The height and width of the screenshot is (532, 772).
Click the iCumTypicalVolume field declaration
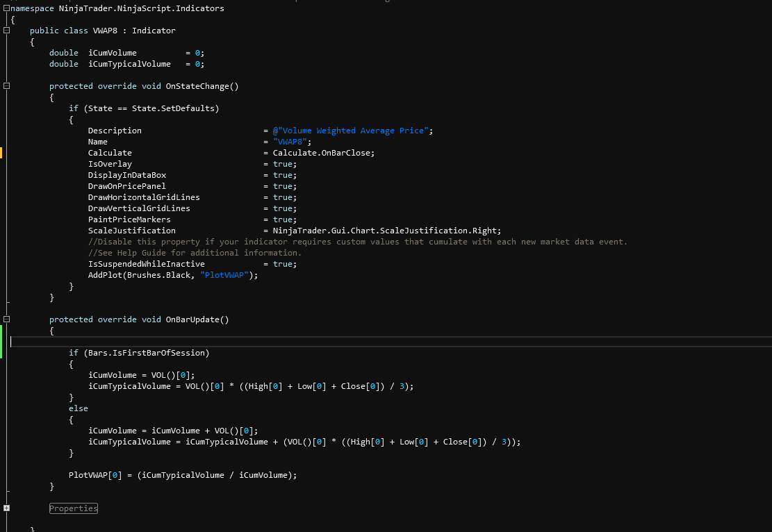[x=129, y=64]
